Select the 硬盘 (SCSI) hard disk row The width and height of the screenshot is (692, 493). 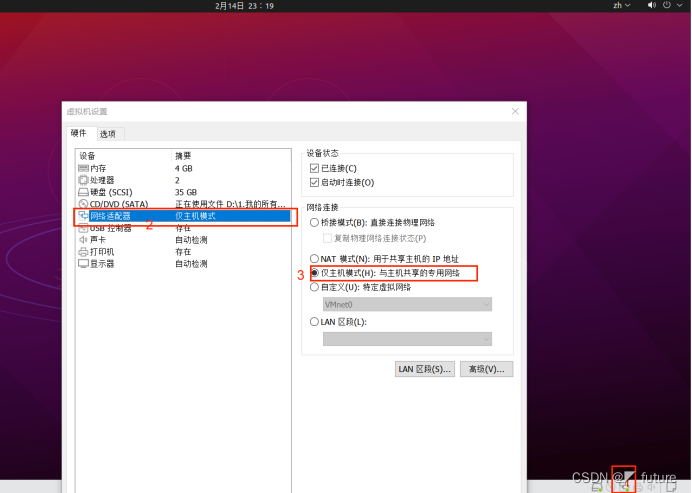tap(184, 192)
